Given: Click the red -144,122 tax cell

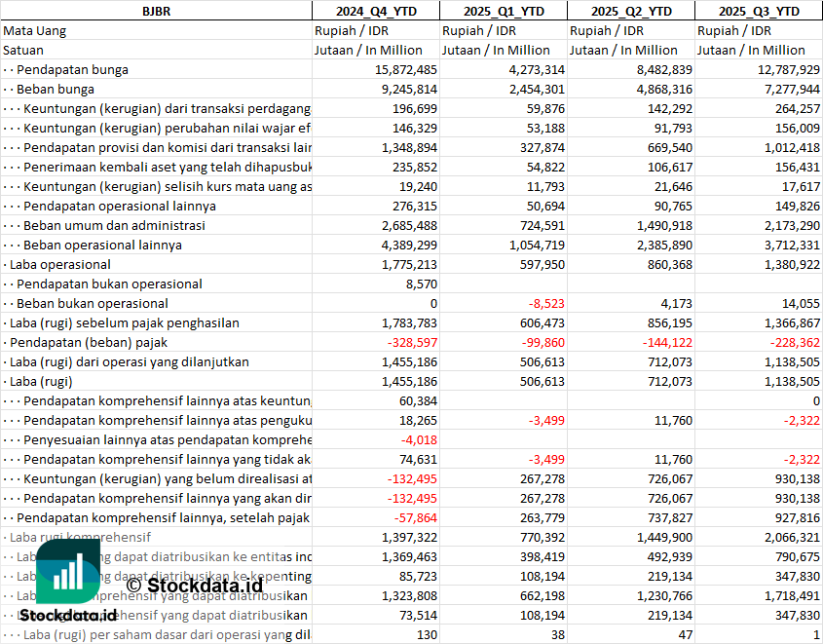Looking at the screenshot, I should pos(667,342).
